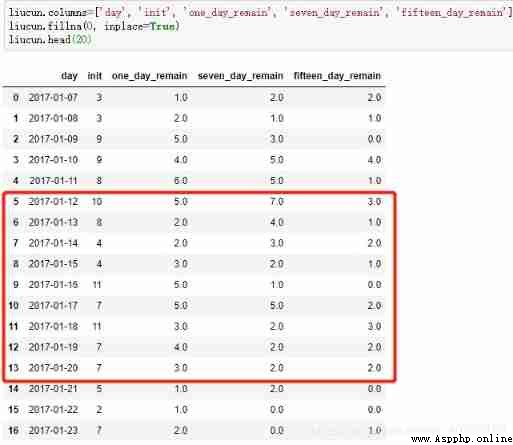Select the date cell 2017-01-11
Image resolution: width=513 pixels, height=445 pixels.
pos(53,181)
